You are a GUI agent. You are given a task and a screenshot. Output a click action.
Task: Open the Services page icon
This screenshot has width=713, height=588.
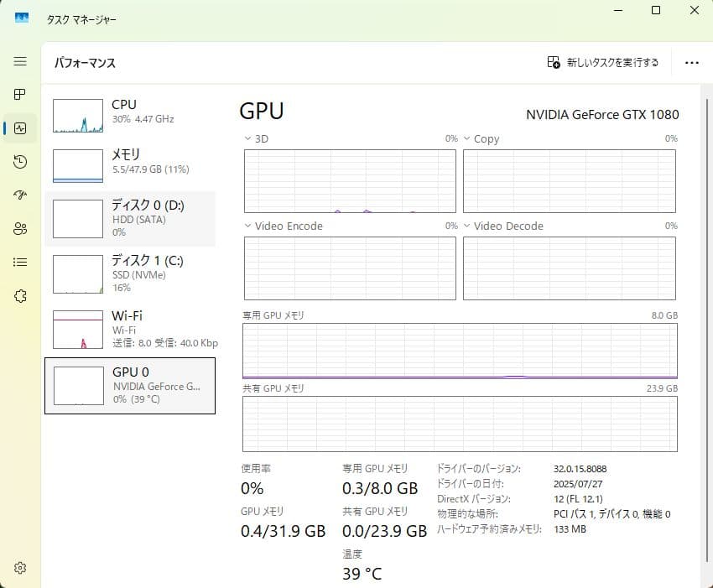pos(19,295)
